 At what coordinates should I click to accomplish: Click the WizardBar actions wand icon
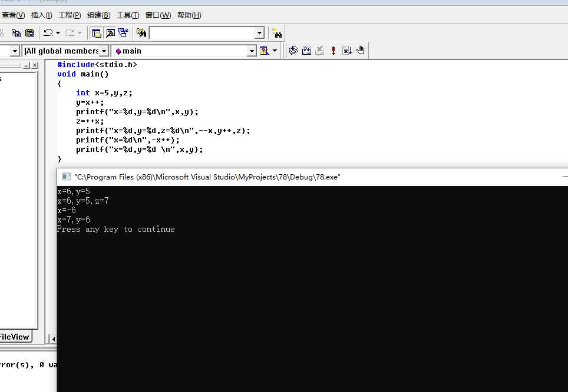tap(265, 51)
